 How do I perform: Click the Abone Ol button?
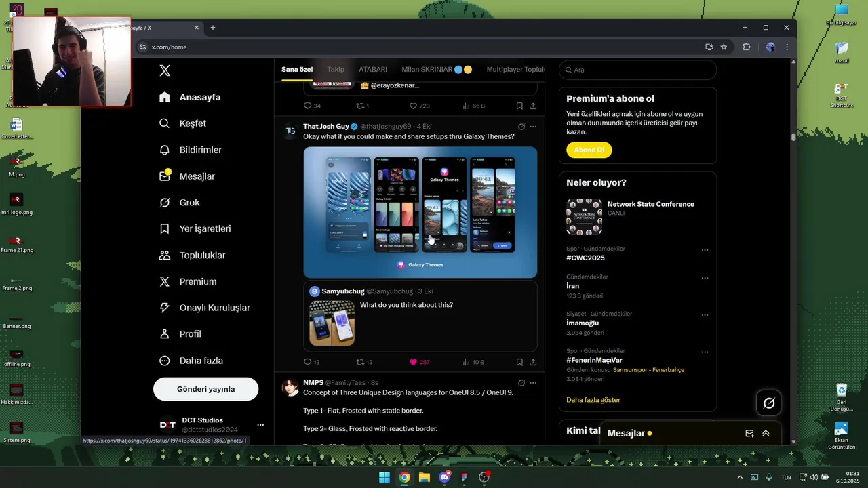[589, 150]
